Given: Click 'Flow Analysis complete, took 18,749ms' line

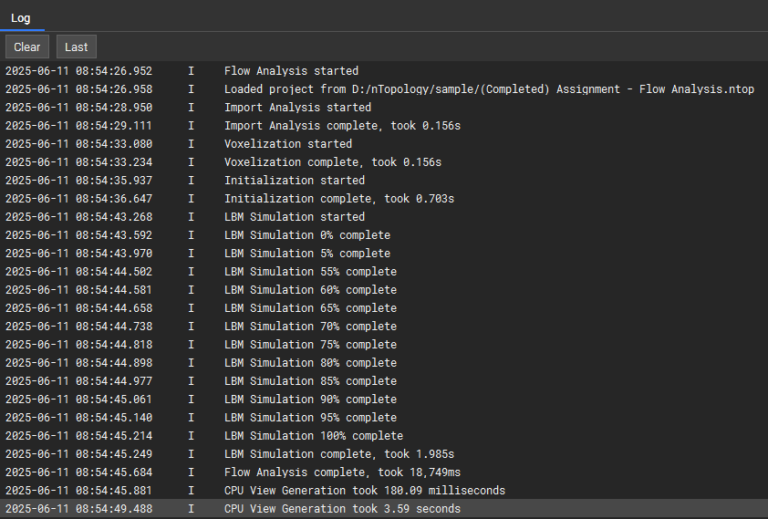Looking at the screenshot, I should tap(342, 472).
